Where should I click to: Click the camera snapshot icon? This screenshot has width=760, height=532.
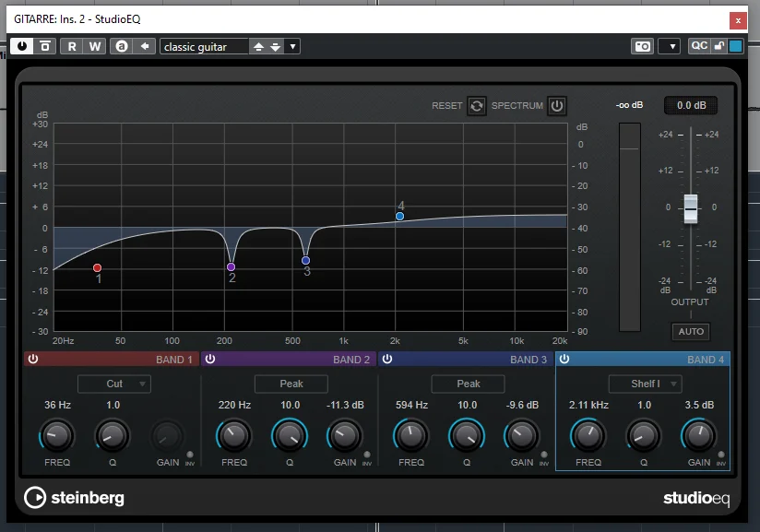pyautogui.click(x=643, y=46)
